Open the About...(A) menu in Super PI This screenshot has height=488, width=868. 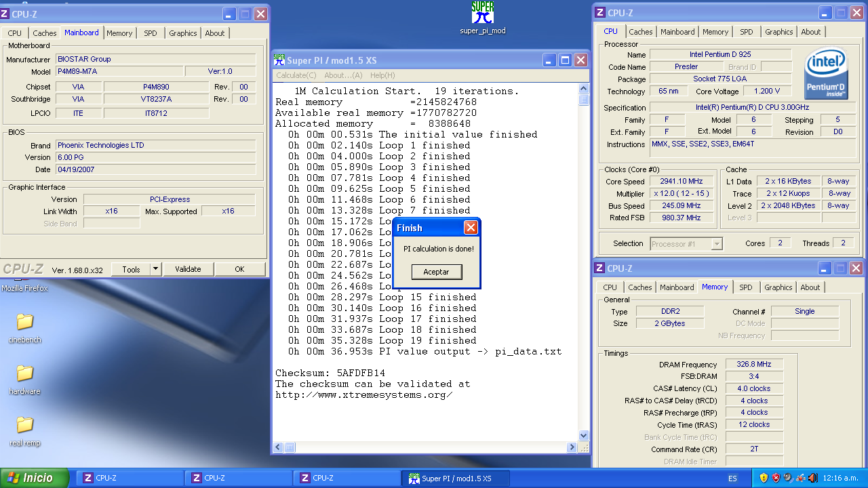[343, 75]
